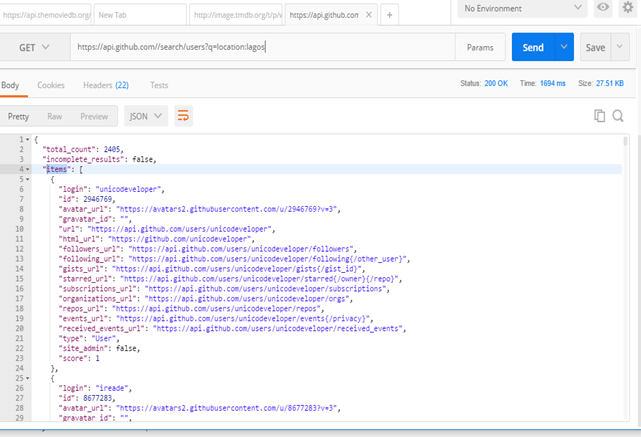Click the 1694 ms time value
The width and height of the screenshot is (641, 437).
[553, 83]
